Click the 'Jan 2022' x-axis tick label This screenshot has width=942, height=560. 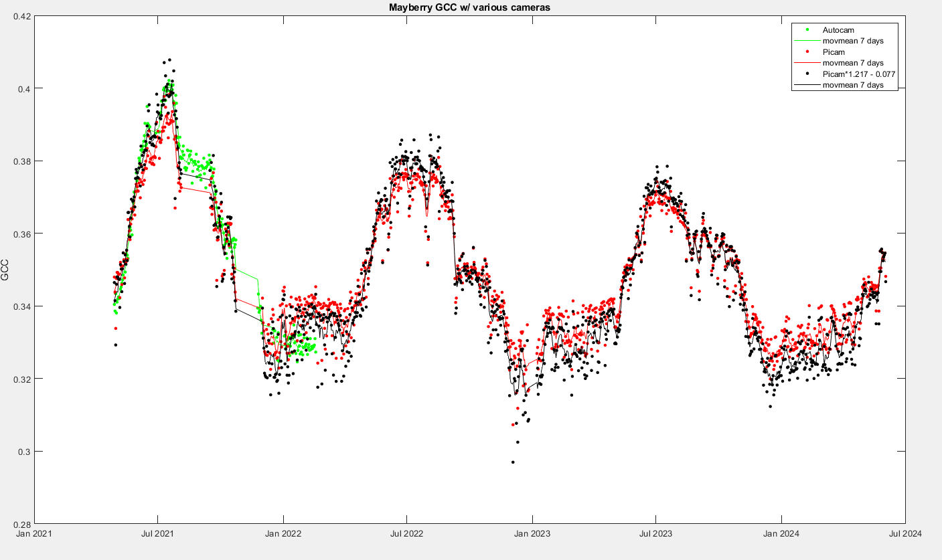click(x=283, y=534)
